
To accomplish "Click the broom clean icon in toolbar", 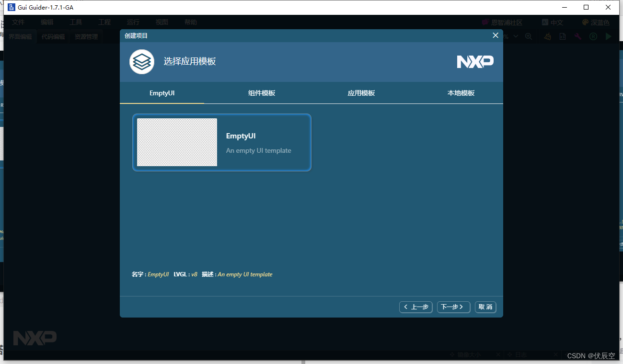I will [547, 36].
